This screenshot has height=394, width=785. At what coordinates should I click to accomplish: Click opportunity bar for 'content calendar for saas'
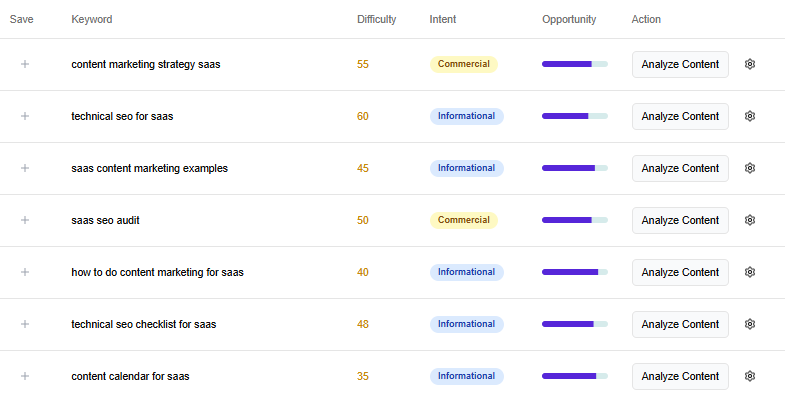(x=575, y=376)
